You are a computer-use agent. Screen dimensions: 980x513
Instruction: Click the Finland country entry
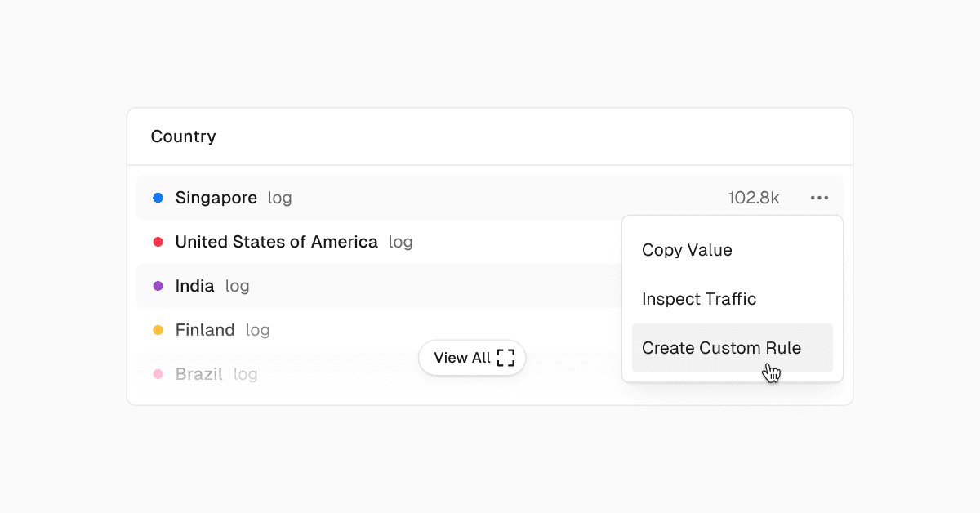[205, 330]
